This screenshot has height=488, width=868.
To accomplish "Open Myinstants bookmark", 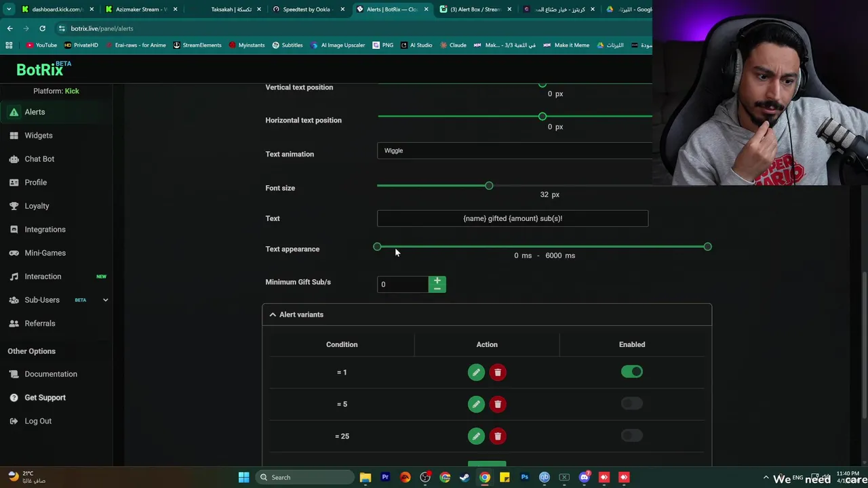I will [247, 45].
